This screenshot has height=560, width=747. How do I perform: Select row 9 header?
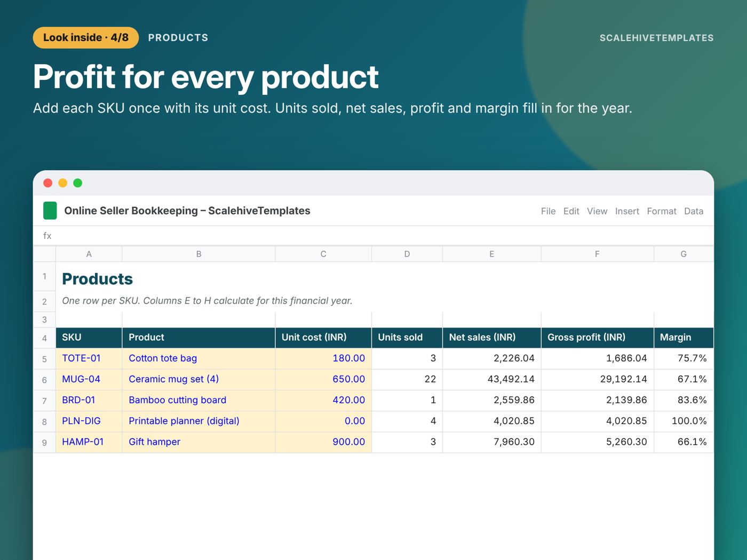pyautogui.click(x=44, y=442)
